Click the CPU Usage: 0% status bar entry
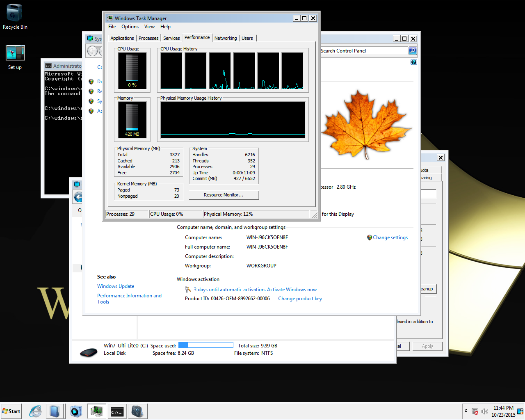525x420 pixels. (176, 214)
